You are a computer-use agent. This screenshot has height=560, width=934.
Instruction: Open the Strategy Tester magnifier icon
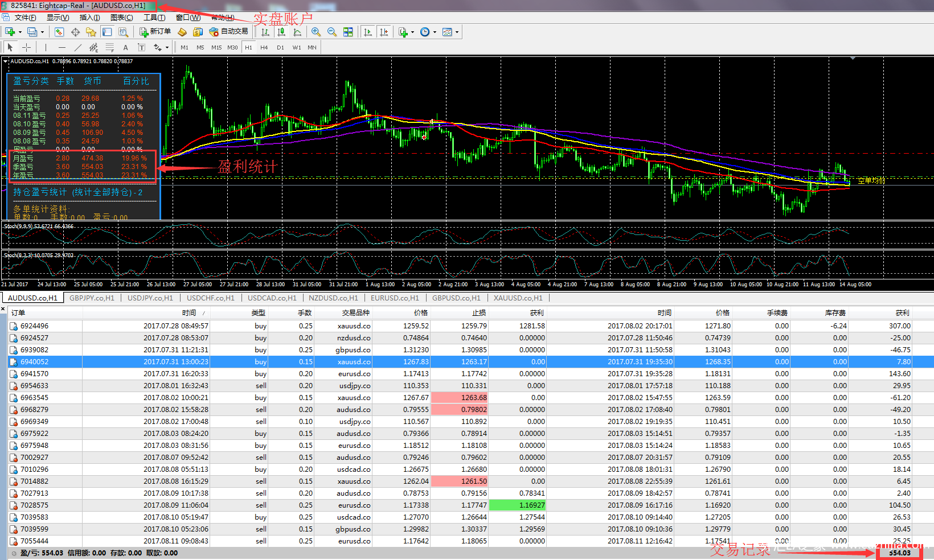(x=124, y=32)
